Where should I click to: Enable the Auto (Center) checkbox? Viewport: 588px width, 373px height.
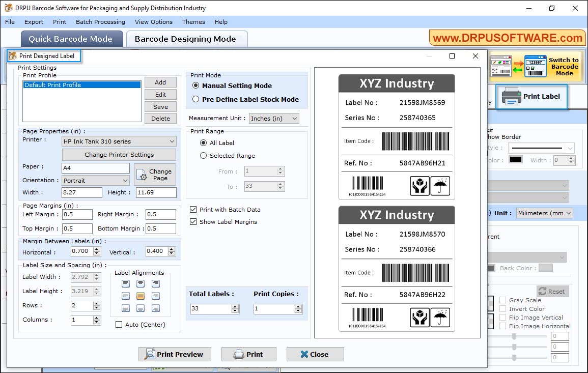click(119, 324)
